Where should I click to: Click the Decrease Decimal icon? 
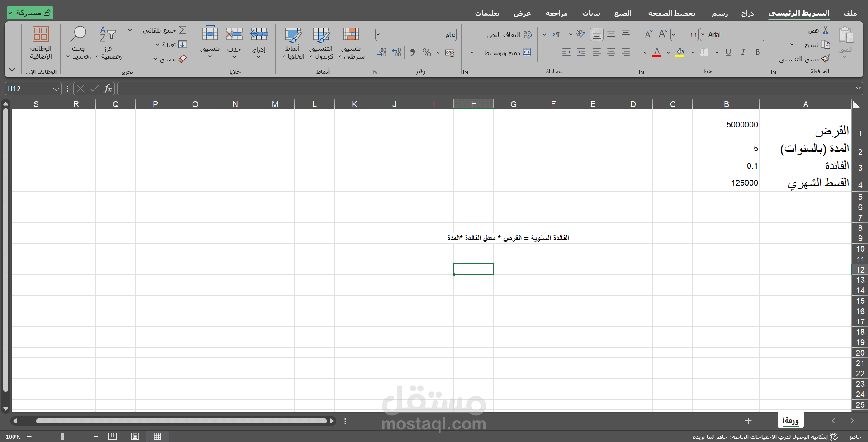tap(382, 52)
